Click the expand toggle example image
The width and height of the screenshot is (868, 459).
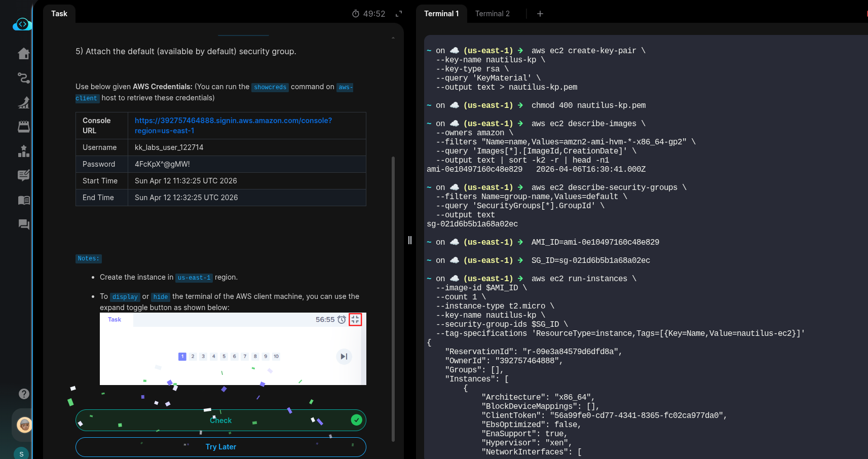(x=233, y=349)
